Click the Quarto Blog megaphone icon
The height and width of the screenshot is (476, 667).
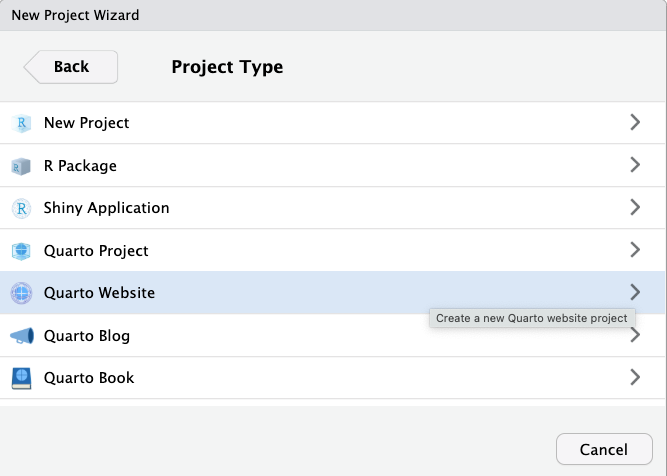click(x=21, y=336)
